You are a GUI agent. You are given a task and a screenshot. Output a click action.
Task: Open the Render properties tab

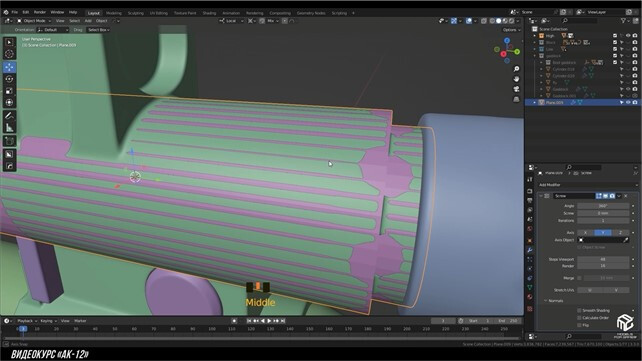(x=530, y=191)
